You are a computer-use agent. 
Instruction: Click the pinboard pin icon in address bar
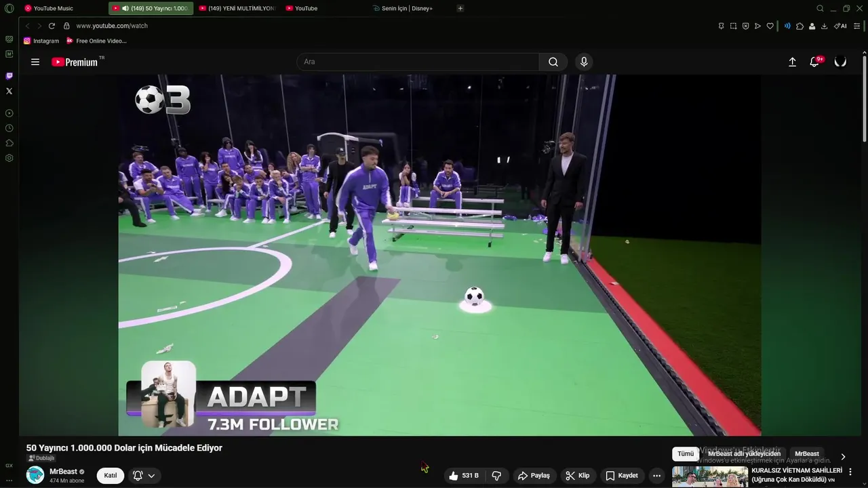[x=721, y=26]
